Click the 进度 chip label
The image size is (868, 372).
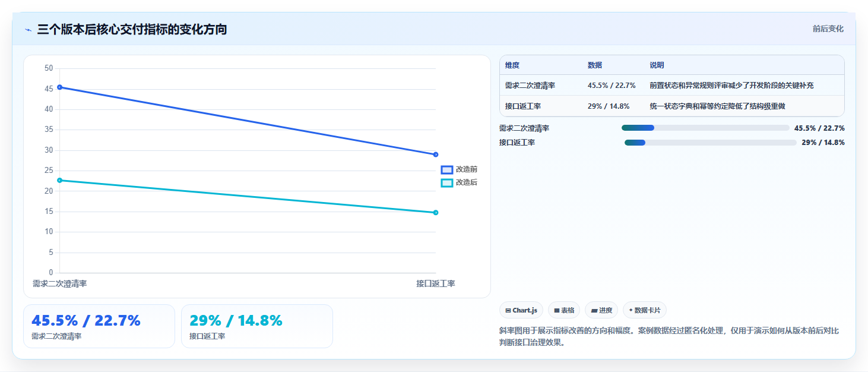click(606, 310)
